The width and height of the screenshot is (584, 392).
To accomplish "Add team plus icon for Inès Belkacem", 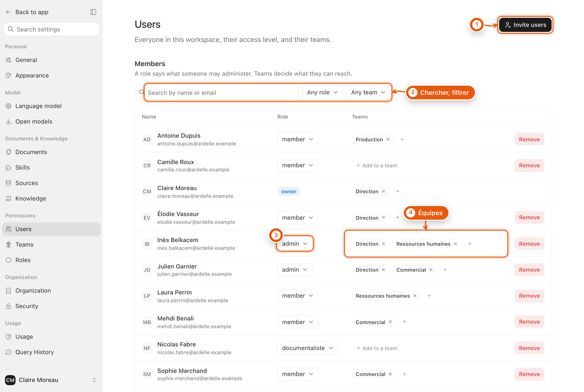I will click(470, 244).
